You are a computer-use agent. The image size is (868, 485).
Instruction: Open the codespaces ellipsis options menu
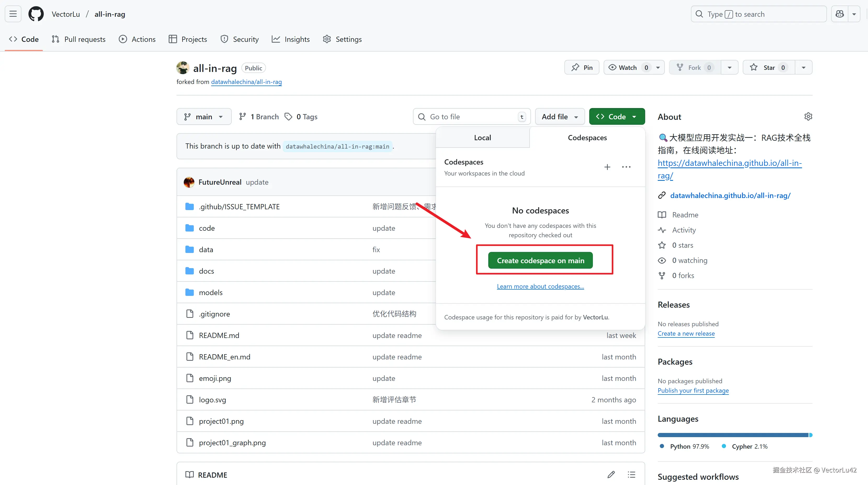tap(626, 167)
